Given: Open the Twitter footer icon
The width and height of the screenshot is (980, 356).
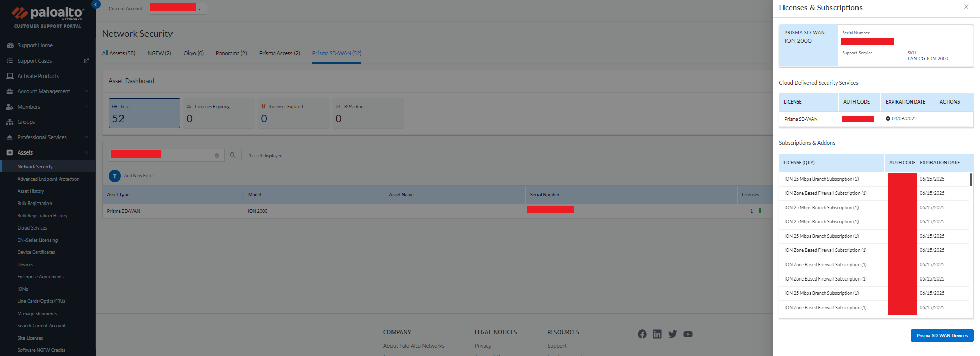Looking at the screenshot, I should coord(673,334).
